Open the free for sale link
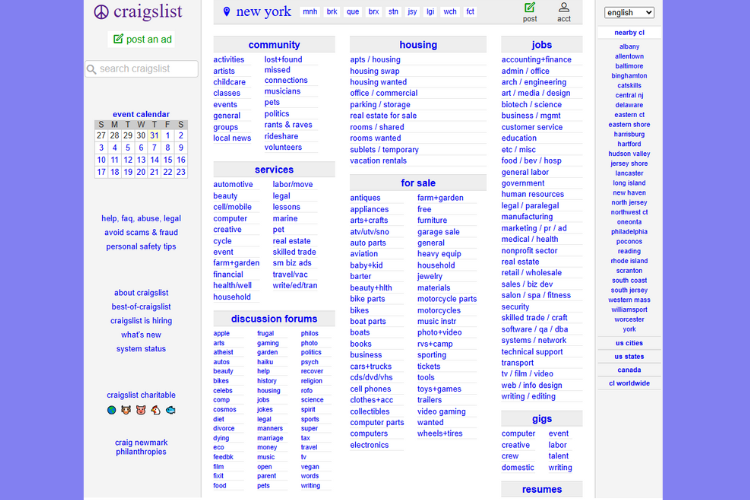The image size is (750, 500). 424,209
